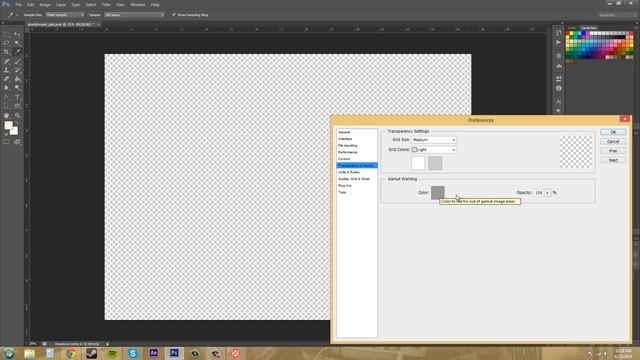Select the Zoom tool
Image resolution: width=640 pixels, height=360 pixels.
(x=17, y=116)
